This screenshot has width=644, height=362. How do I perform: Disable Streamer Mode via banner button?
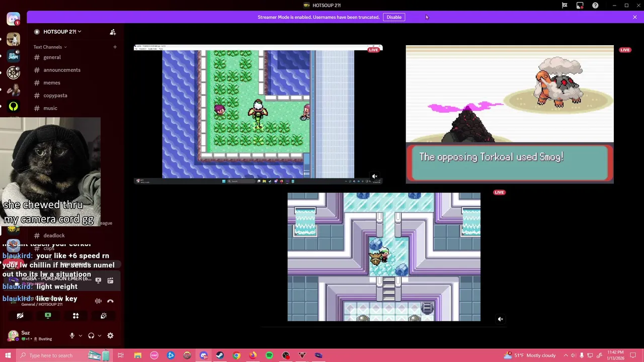[394, 17]
